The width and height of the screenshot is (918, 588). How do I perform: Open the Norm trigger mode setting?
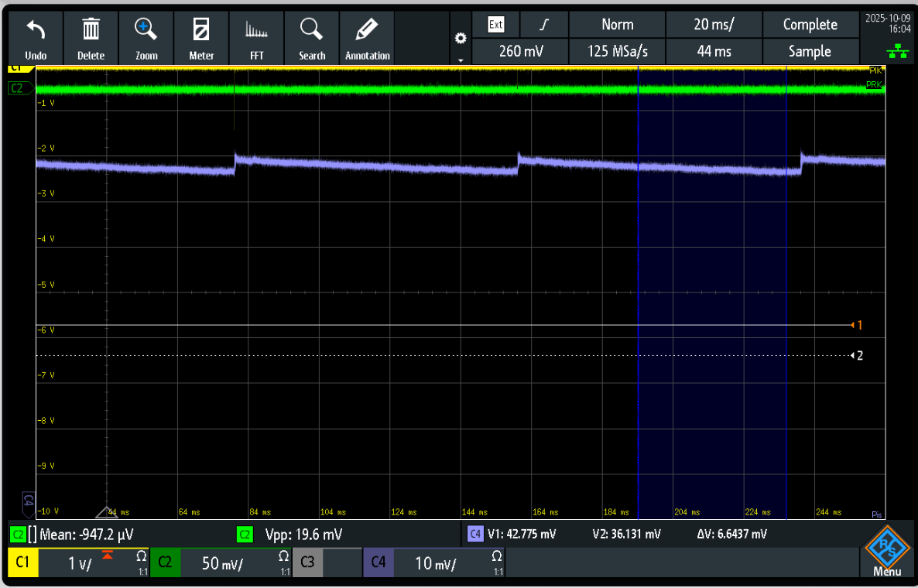(617, 25)
